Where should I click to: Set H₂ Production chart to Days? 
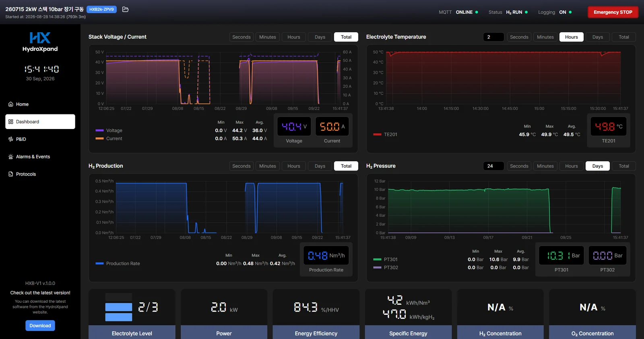tap(320, 166)
